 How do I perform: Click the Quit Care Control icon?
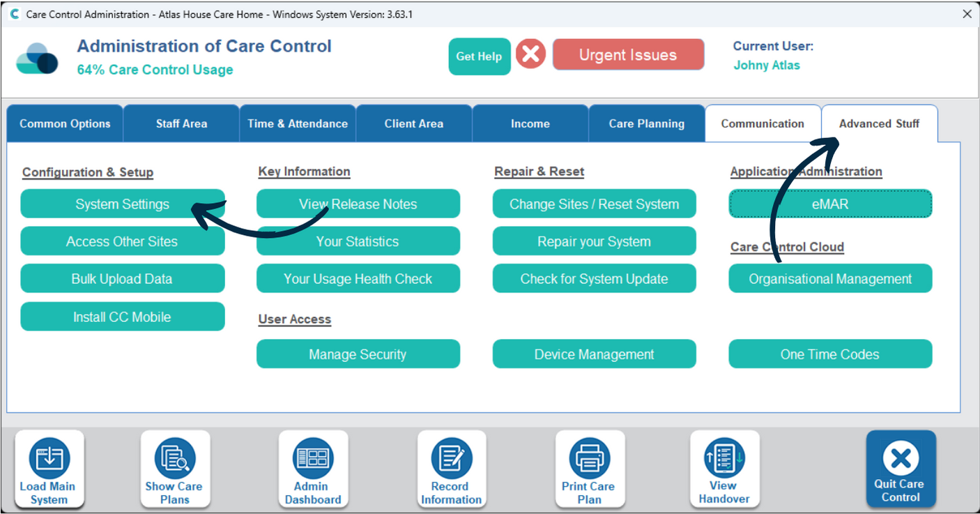(901, 469)
